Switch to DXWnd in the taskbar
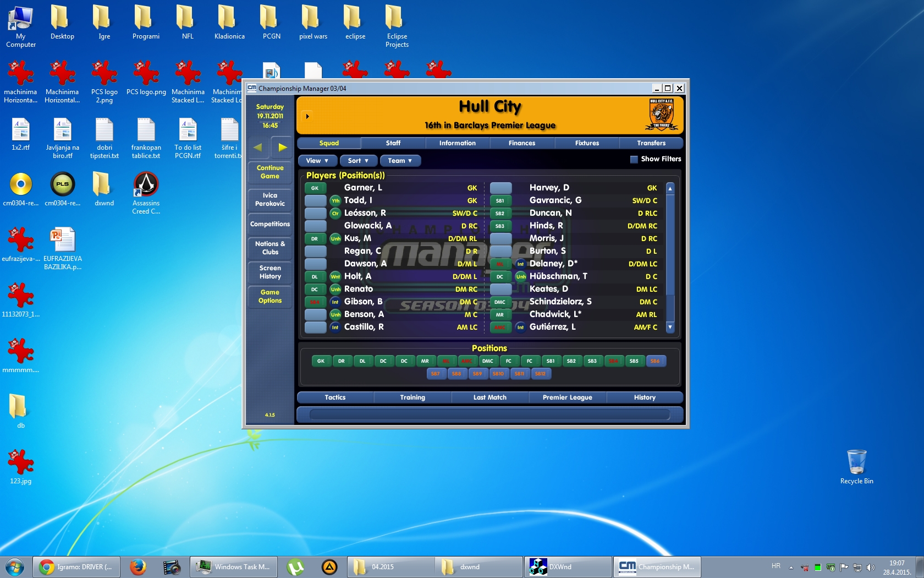The image size is (924, 578). click(567, 567)
